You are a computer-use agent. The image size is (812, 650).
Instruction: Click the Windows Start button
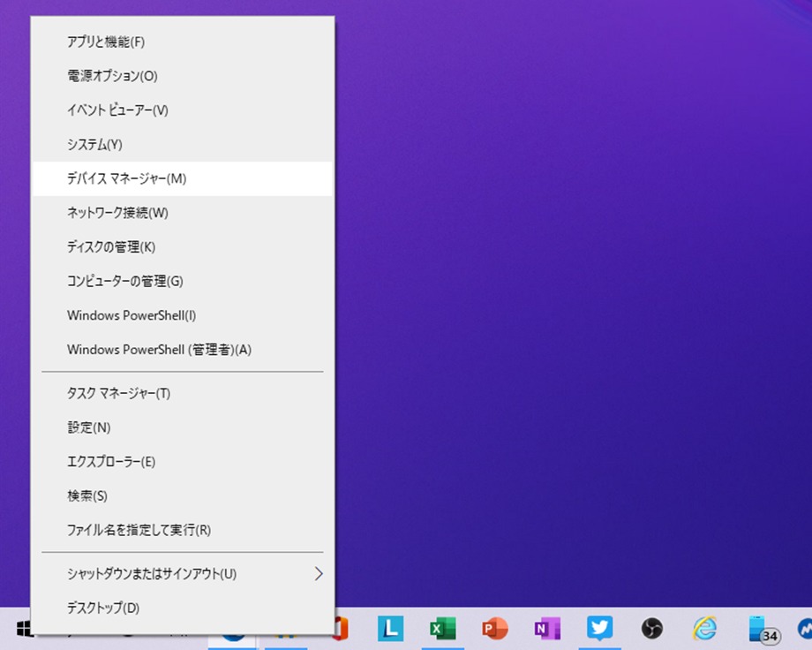(x=24, y=629)
